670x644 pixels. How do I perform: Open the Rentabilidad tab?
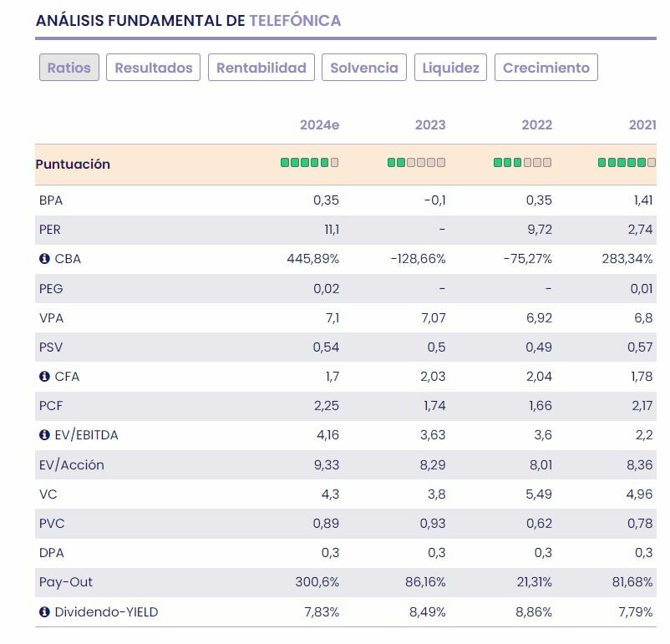(261, 68)
